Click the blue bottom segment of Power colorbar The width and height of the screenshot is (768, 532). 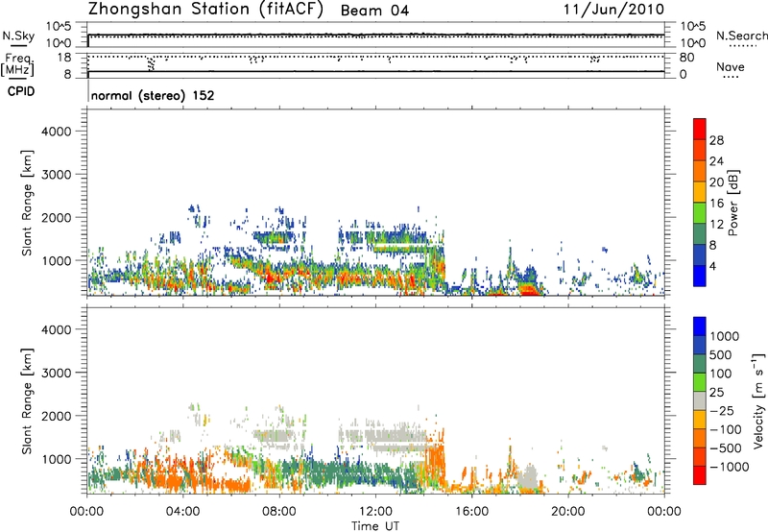tap(700, 276)
